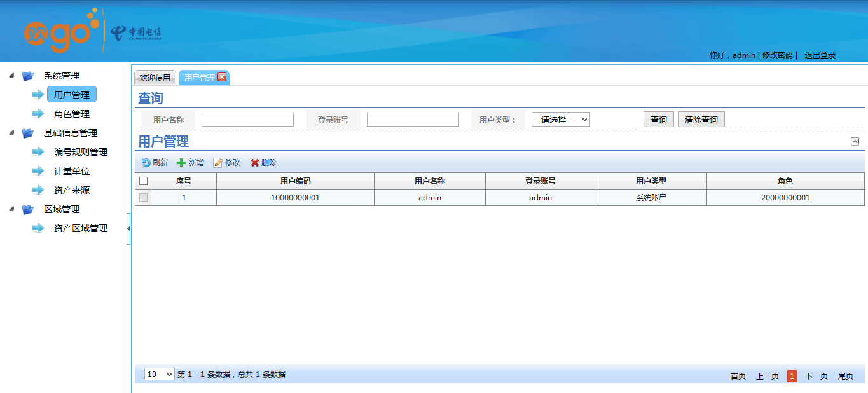Viewport: 868px width, 393px height.
Task: Open 资产来源 in the sidebar
Action: (72, 190)
